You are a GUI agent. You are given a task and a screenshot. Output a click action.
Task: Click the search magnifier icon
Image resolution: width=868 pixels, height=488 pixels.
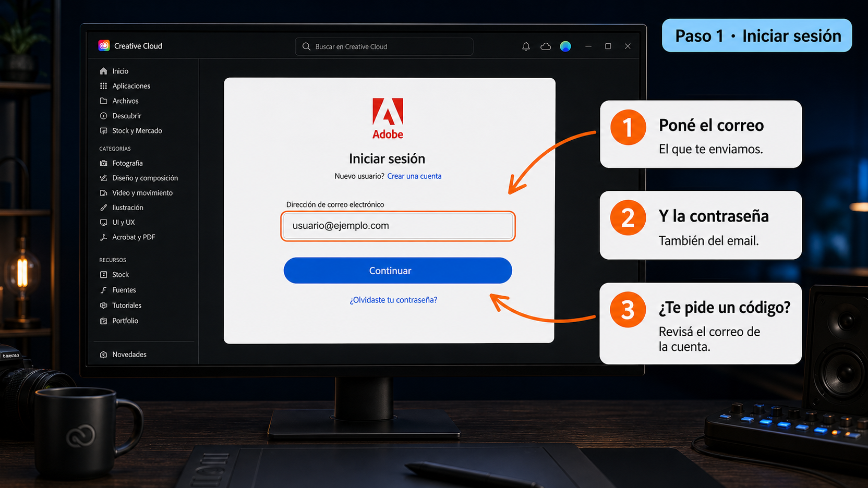coord(306,46)
